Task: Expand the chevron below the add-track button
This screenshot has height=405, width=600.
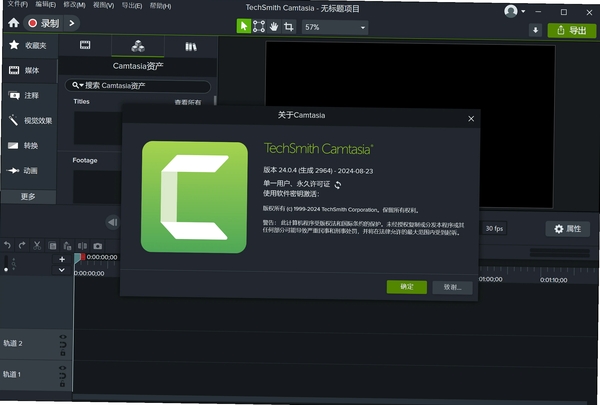Action: click(62, 270)
